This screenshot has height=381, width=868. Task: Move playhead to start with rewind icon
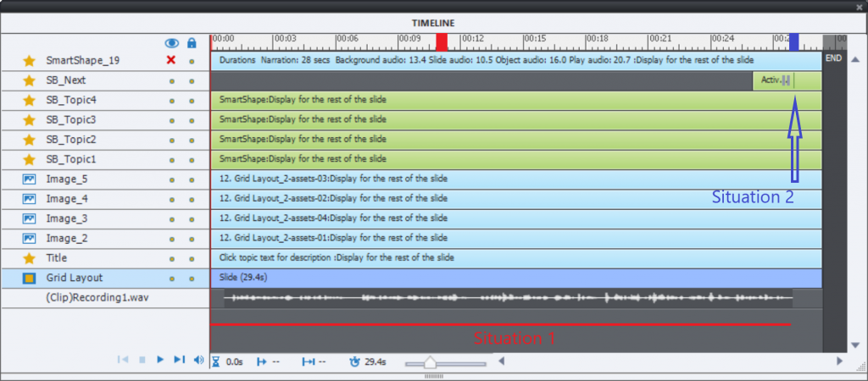coord(123,360)
